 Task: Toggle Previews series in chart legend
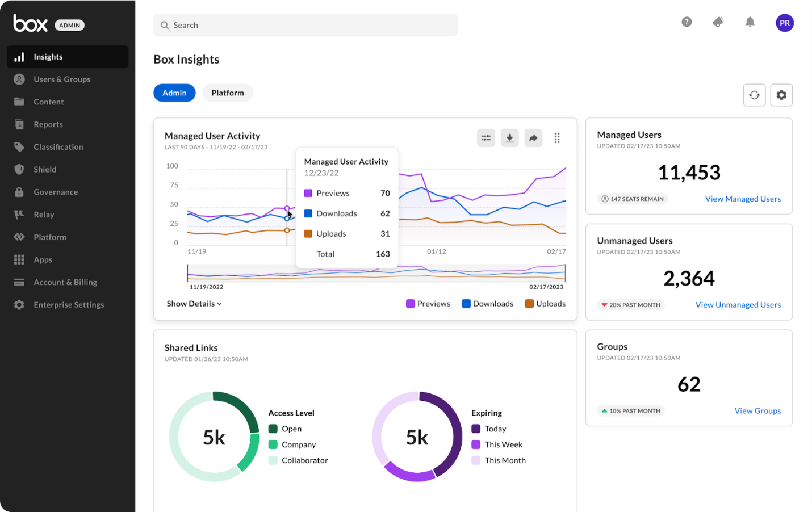(428, 304)
